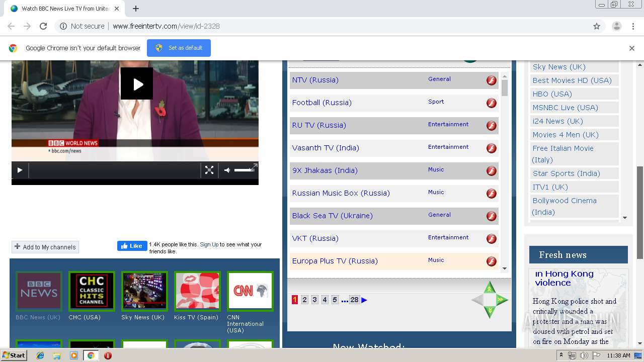The image size is (644, 362).
Task: Click the green right navigation arrow
Action: point(502,300)
